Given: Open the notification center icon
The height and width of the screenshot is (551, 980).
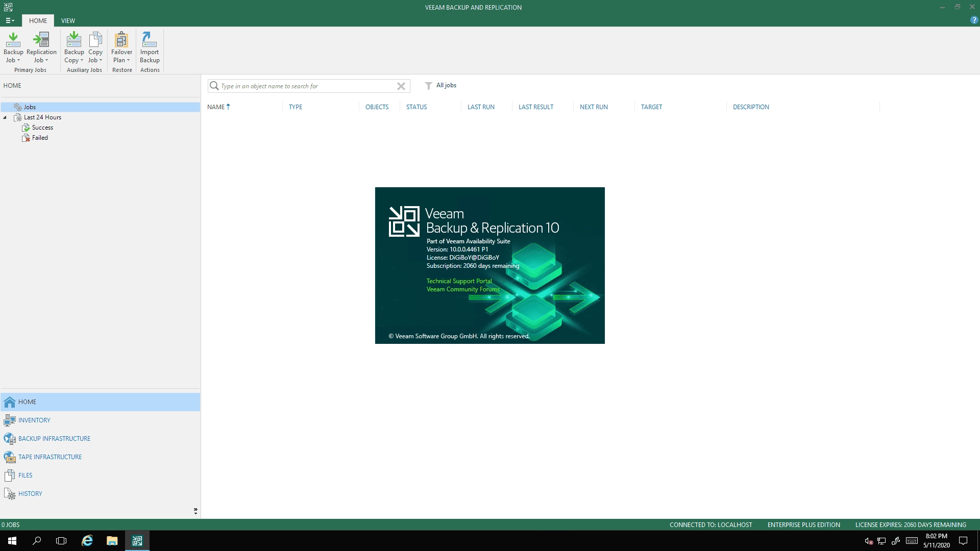Looking at the screenshot, I should [x=963, y=541].
